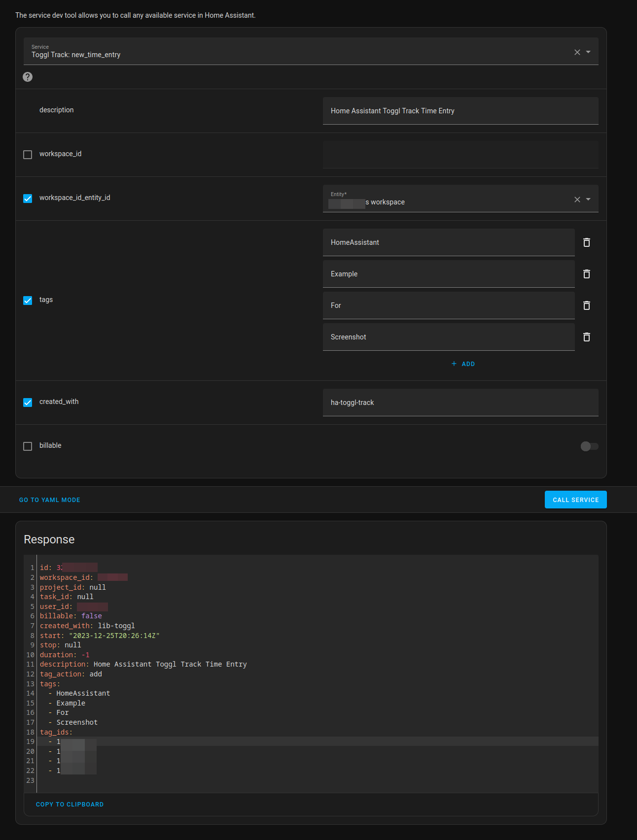
Task: Delete the HomeAssistant tag
Action: coord(587,242)
